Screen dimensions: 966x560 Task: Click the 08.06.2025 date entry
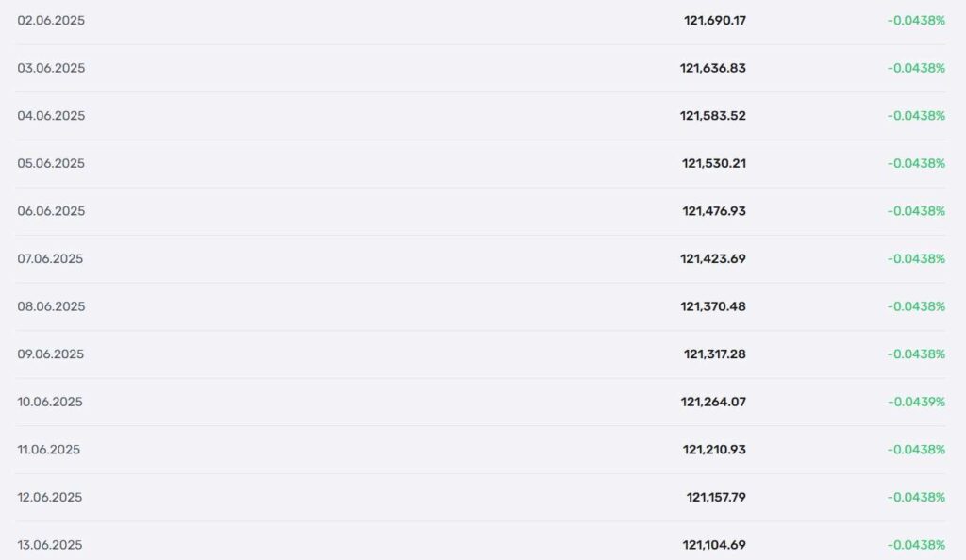(51, 306)
